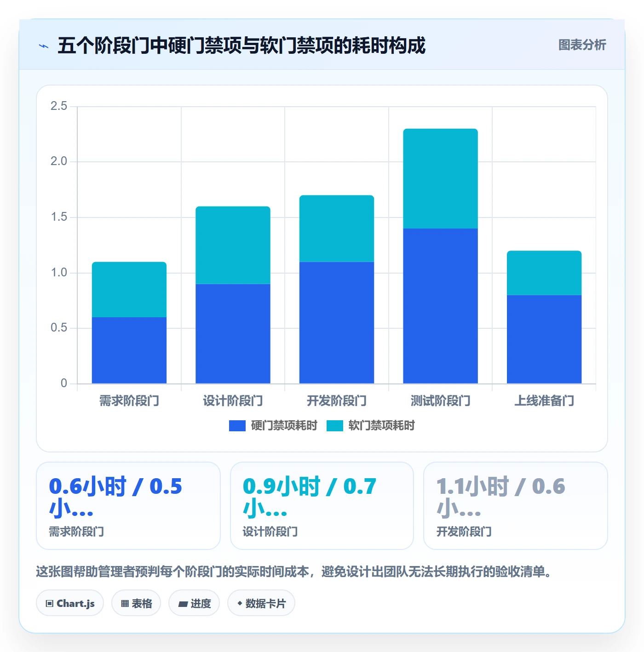Click the 需求阶段门 x-axis label
The image size is (644, 652).
click(129, 401)
